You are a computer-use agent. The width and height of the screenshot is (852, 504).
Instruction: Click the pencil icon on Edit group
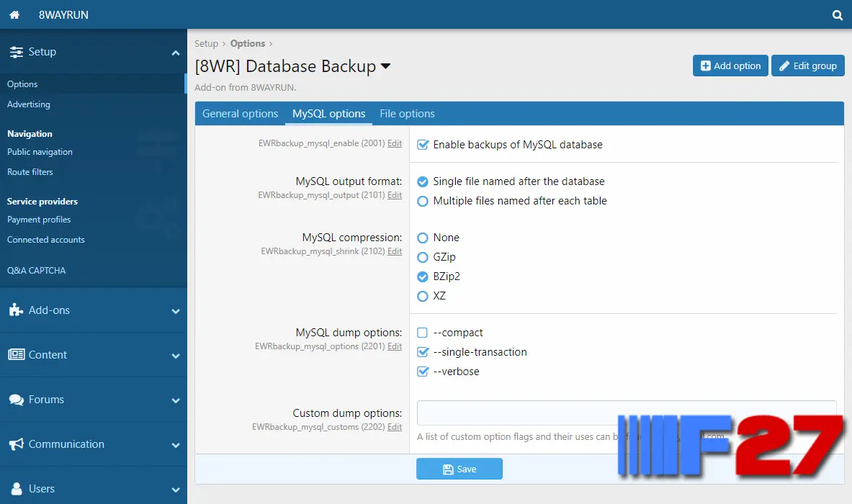tap(784, 66)
